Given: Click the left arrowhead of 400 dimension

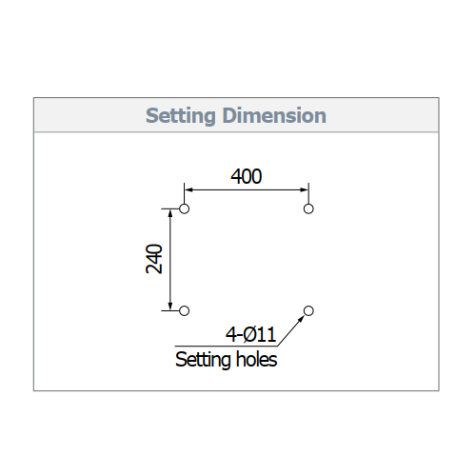Looking at the screenshot, I should [x=188, y=189].
